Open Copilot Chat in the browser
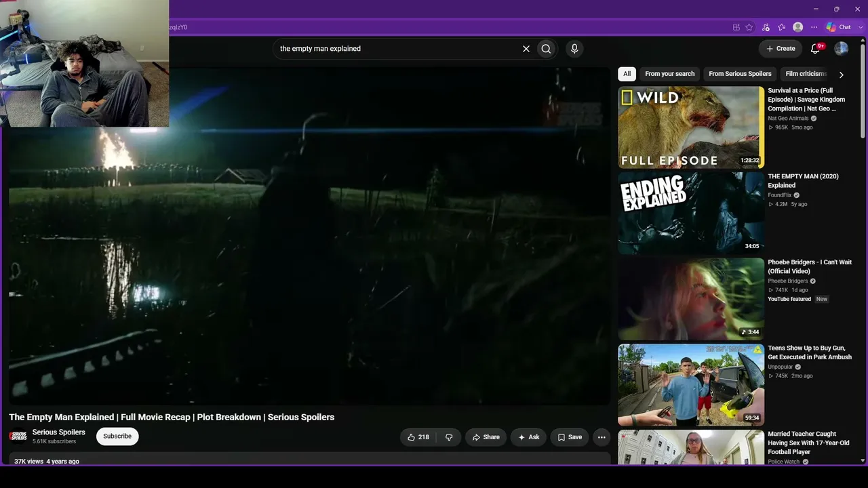The image size is (868, 488). pos(838,27)
